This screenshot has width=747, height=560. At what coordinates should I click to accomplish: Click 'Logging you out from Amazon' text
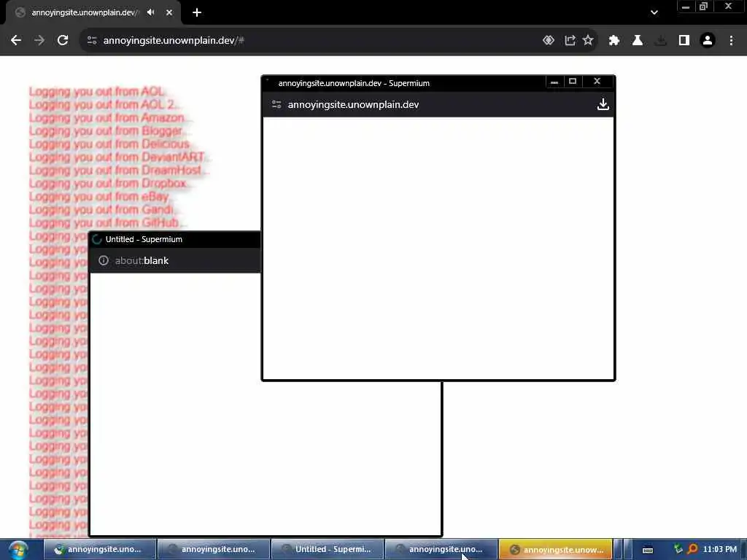[x=107, y=117]
